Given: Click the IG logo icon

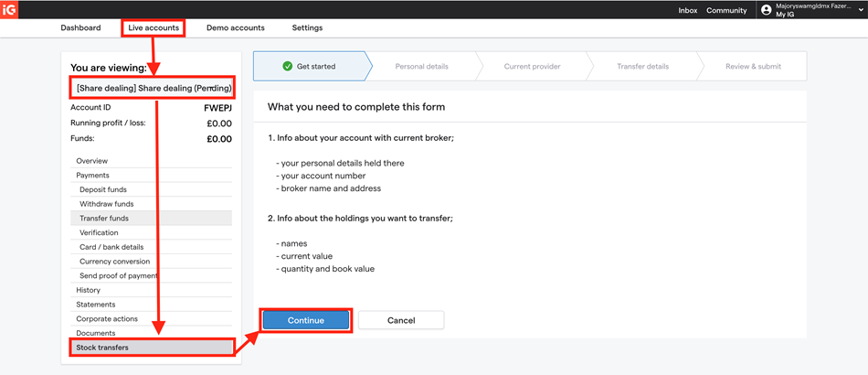Looking at the screenshot, I should (x=9, y=9).
